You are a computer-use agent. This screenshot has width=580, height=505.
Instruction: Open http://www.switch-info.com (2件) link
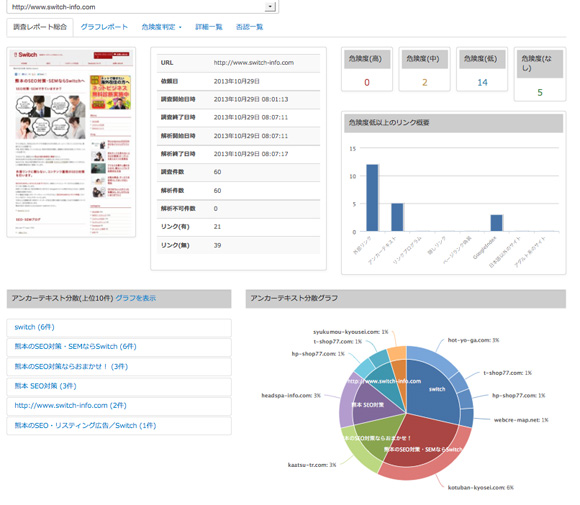pos(70,405)
